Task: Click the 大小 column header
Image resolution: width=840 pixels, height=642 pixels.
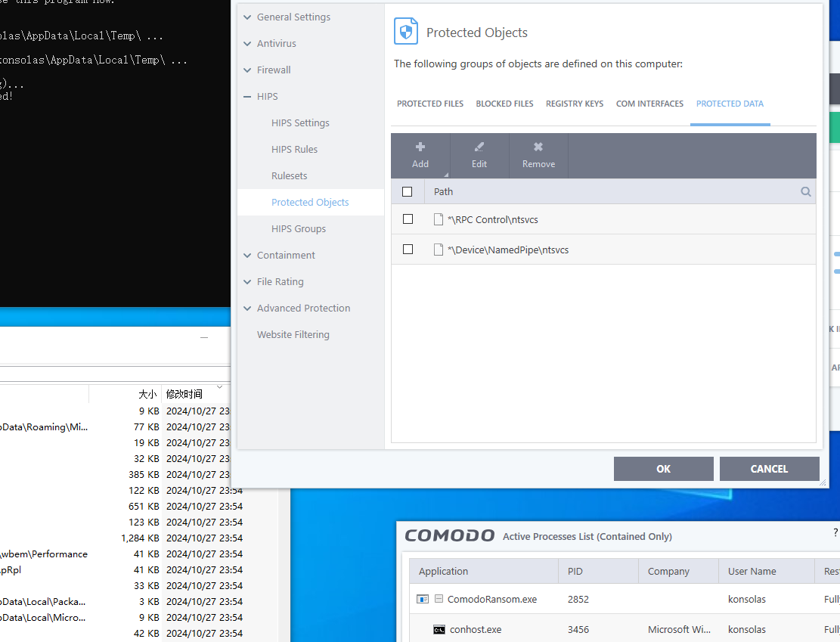Action: click(x=147, y=395)
